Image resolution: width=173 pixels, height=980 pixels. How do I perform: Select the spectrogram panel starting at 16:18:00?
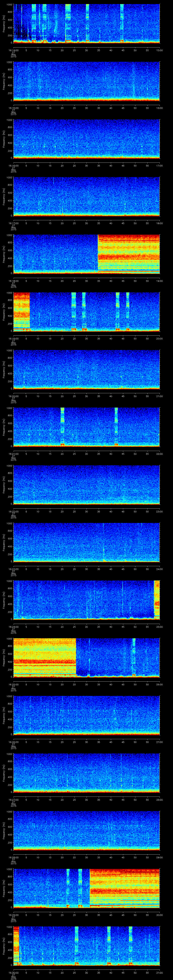pos(86,254)
